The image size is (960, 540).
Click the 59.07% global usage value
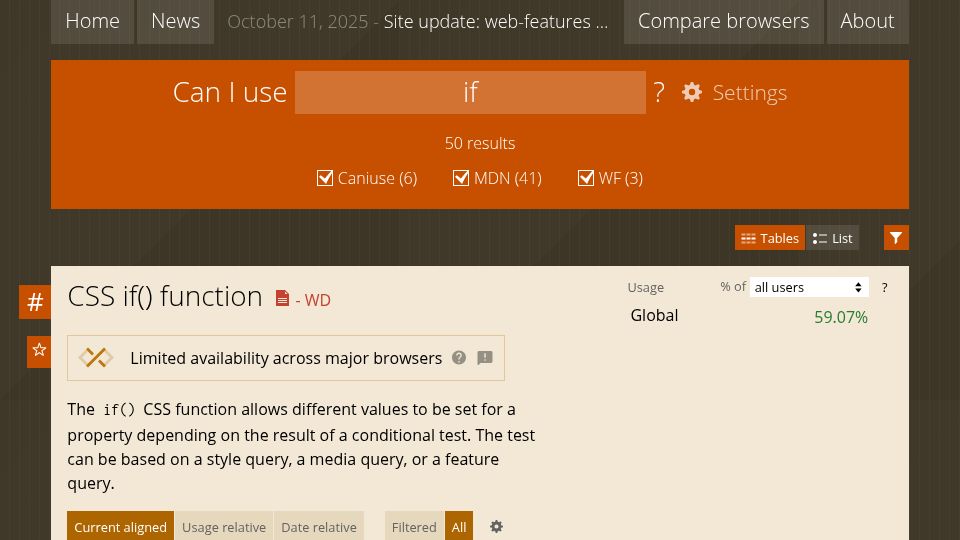pos(841,317)
